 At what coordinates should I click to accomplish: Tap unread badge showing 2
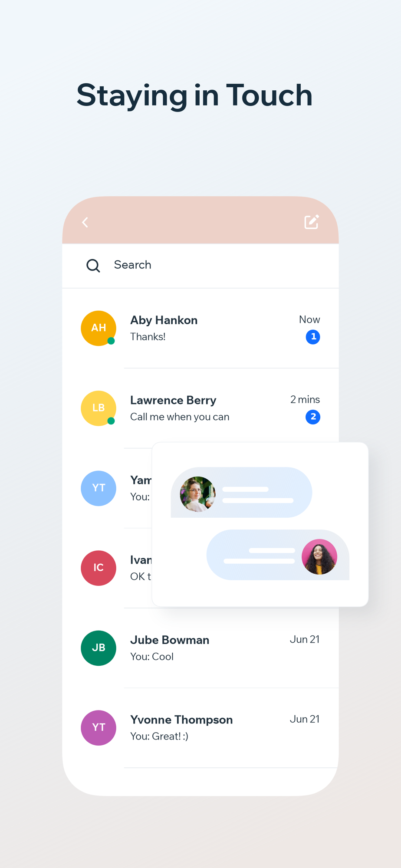313,417
